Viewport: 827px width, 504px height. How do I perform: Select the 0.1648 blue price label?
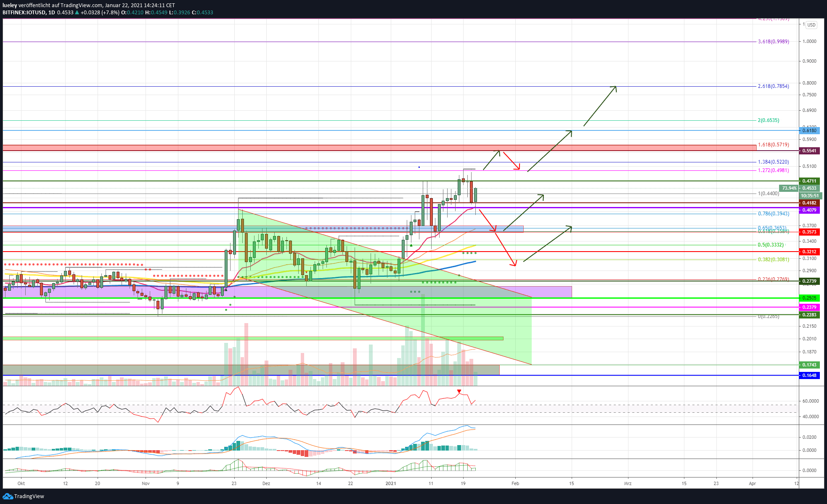[809, 376]
